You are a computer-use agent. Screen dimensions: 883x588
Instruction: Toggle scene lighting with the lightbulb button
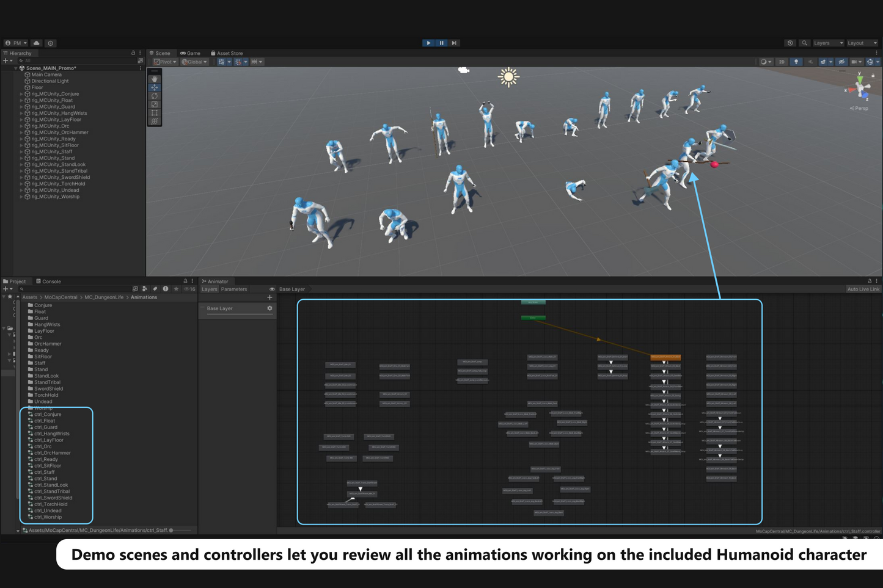coord(796,62)
